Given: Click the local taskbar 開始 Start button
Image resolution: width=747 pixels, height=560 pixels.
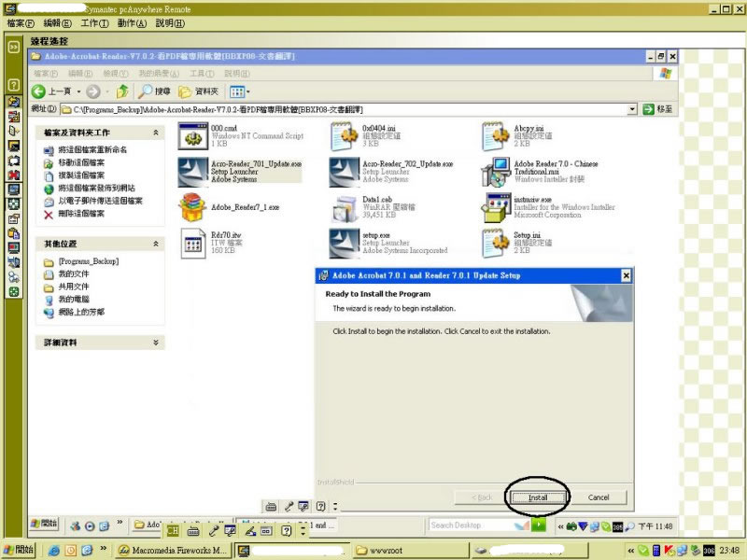Looking at the screenshot, I should point(19,550).
